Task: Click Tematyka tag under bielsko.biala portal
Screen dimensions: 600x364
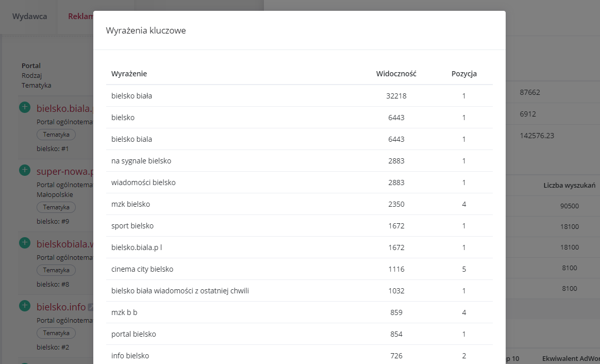Action: tap(56, 135)
